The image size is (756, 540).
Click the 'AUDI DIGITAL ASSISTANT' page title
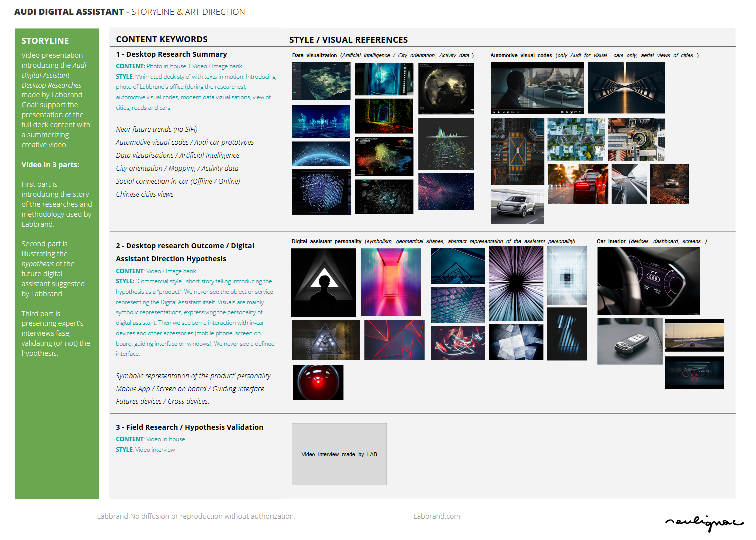point(69,12)
